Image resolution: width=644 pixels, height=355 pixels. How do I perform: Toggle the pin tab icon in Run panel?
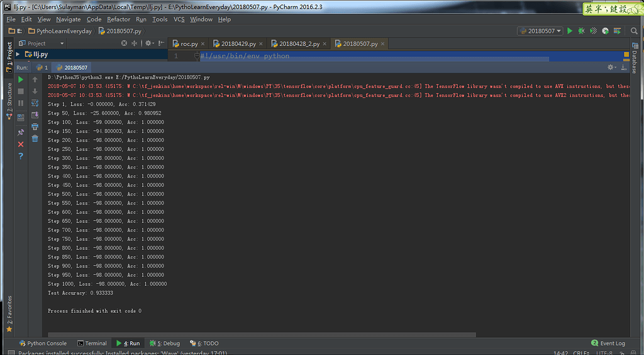pos(21,132)
